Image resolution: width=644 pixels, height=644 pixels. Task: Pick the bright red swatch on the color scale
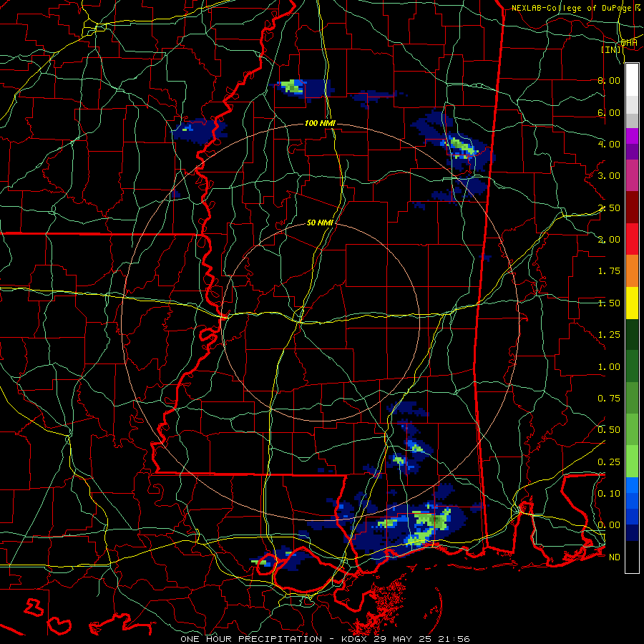click(x=632, y=239)
